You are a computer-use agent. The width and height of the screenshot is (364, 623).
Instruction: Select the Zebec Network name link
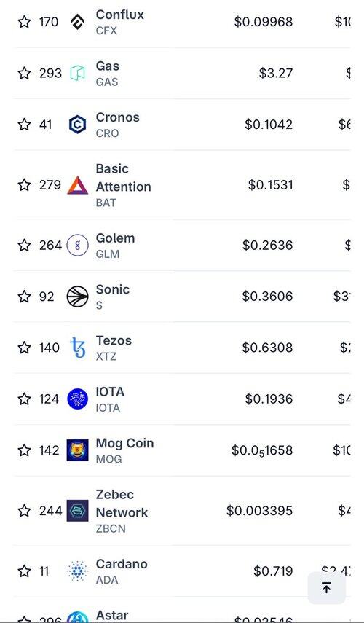(x=122, y=504)
